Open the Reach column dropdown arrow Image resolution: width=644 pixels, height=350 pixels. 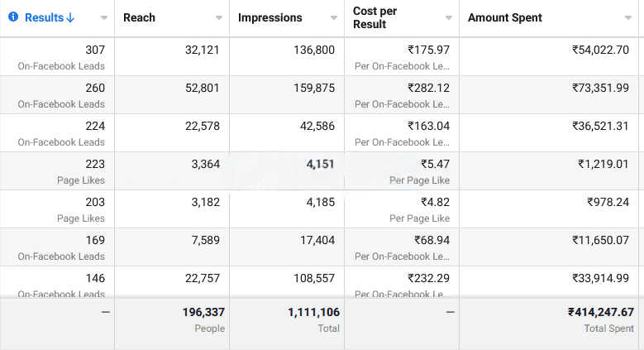coord(218,17)
